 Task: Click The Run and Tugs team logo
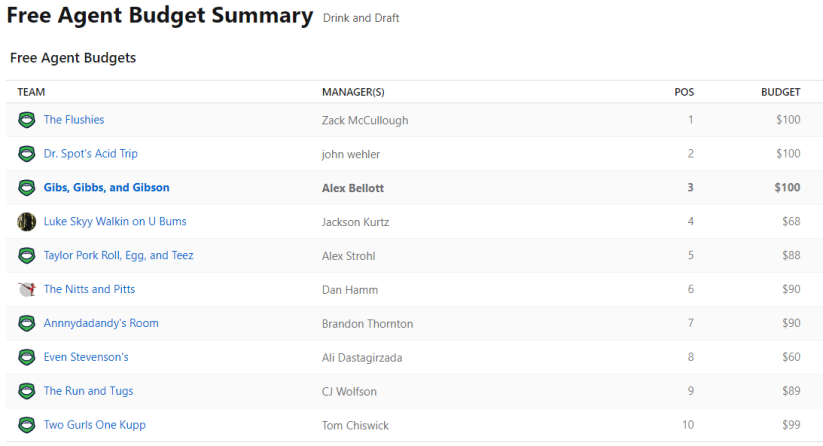click(26, 391)
